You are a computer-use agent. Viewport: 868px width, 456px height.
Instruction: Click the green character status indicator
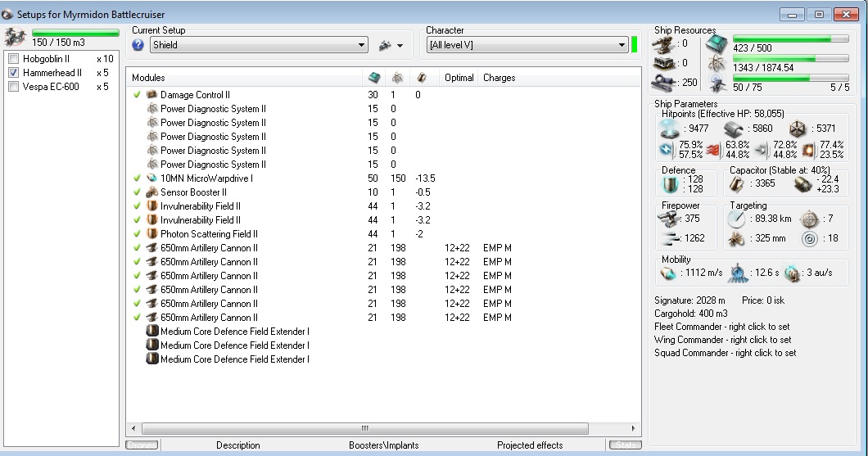click(635, 45)
